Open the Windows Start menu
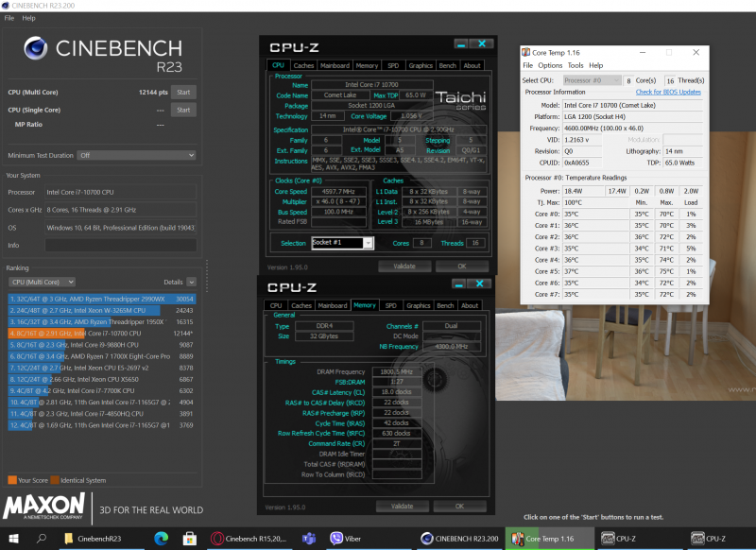The width and height of the screenshot is (756, 550). [x=12, y=539]
